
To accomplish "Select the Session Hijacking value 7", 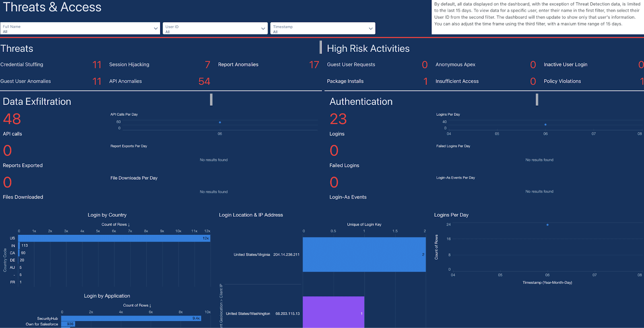I will click(207, 65).
